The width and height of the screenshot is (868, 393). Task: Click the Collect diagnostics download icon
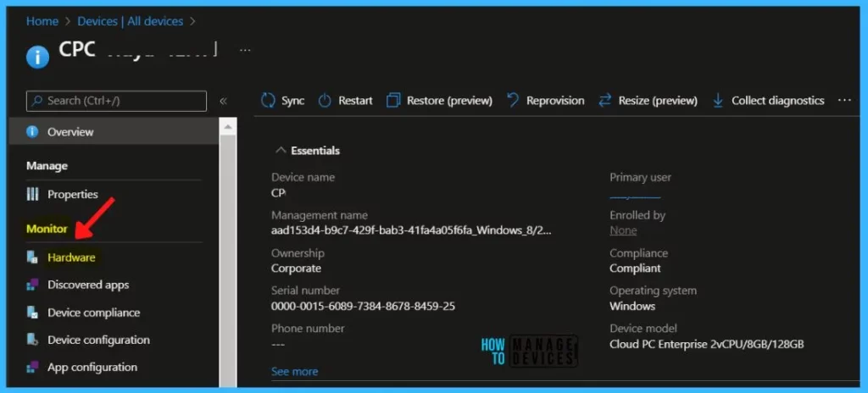[718, 101]
